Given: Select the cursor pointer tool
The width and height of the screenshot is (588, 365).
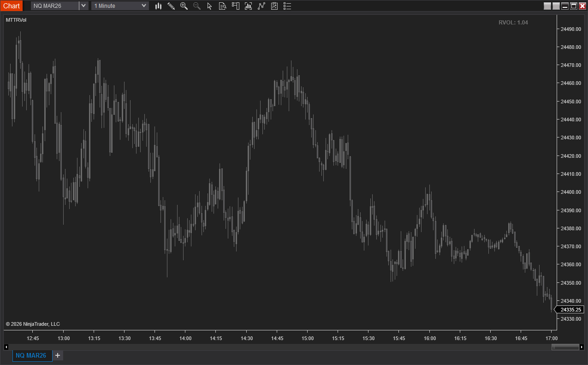Looking at the screenshot, I should click(x=209, y=6).
